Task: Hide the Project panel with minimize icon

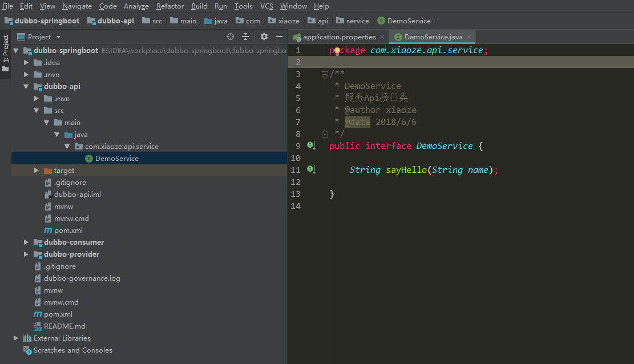Action: pos(279,37)
